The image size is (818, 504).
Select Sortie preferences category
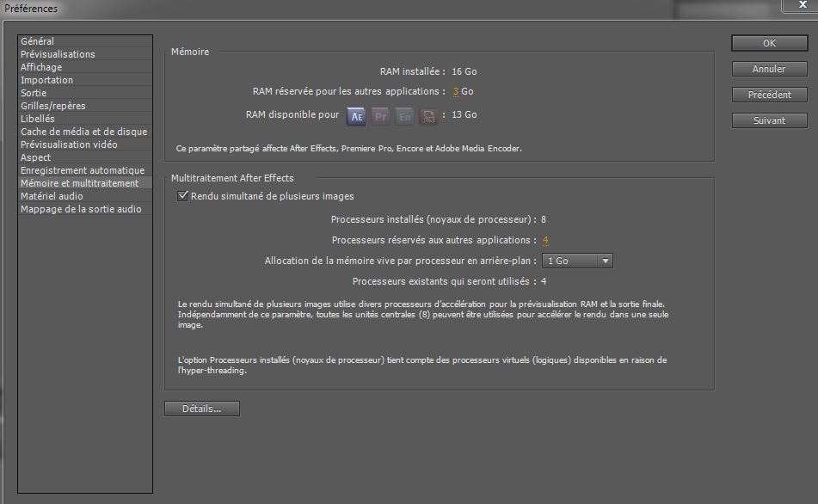click(x=85, y=93)
